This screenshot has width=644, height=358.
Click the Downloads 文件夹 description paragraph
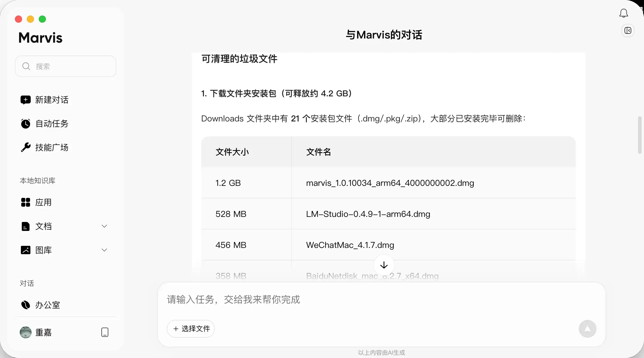pos(363,118)
